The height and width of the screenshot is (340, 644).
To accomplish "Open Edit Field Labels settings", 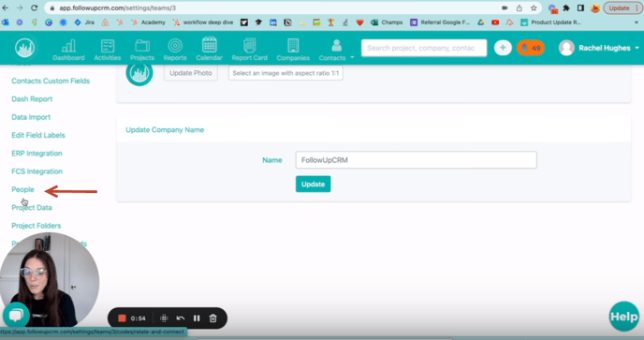I will coord(38,135).
